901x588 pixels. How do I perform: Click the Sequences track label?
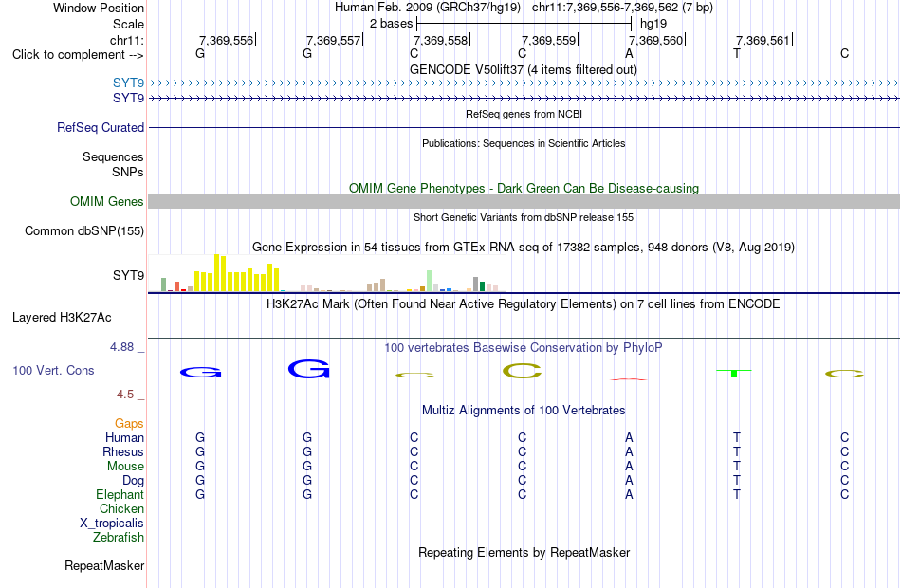pos(113,156)
